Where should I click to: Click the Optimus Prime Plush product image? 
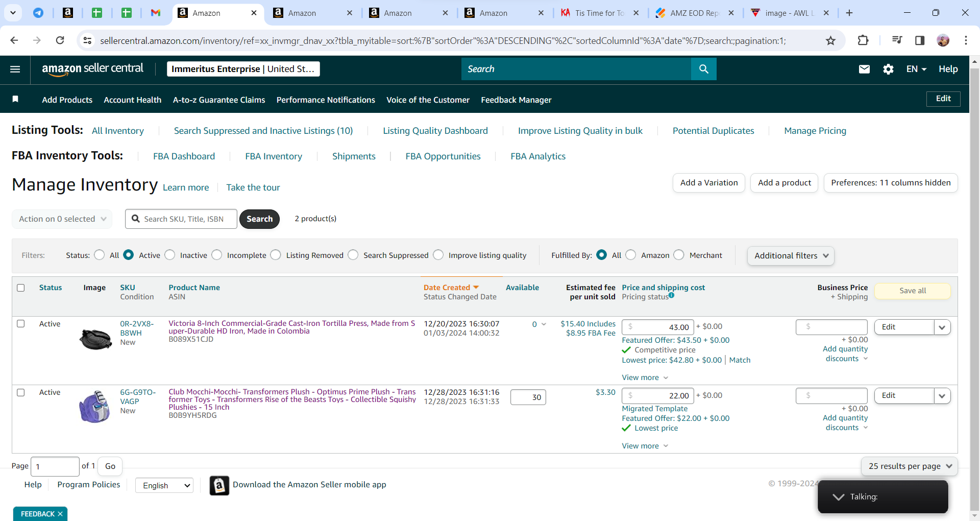point(95,406)
